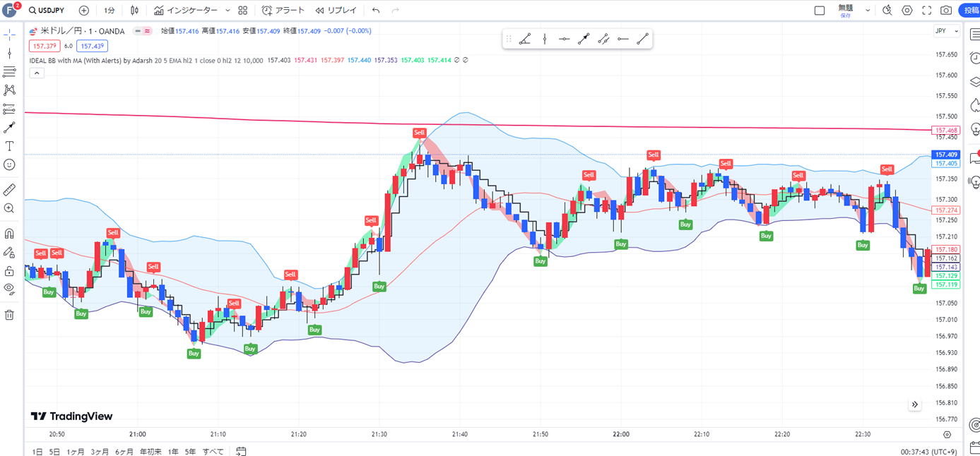Collapse the indicator legend with chevron
This screenshot has height=456, width=980.
(x=37, y=73)
